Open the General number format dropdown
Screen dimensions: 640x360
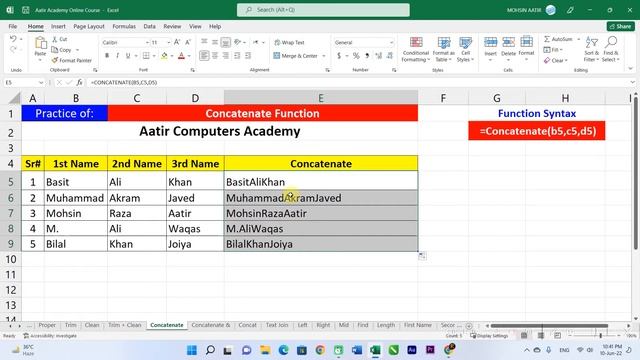(391, 42)
